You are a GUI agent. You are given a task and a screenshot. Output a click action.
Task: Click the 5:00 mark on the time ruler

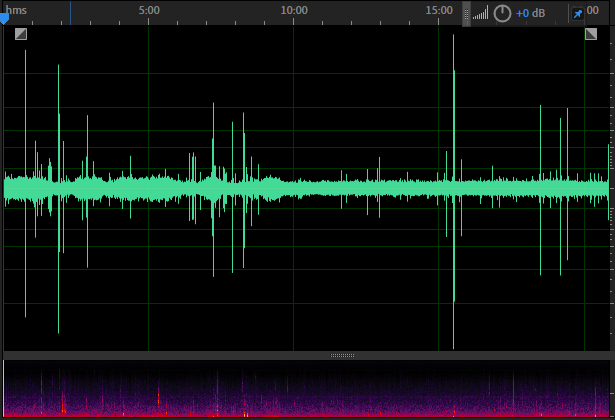click(x=149, y=10)
